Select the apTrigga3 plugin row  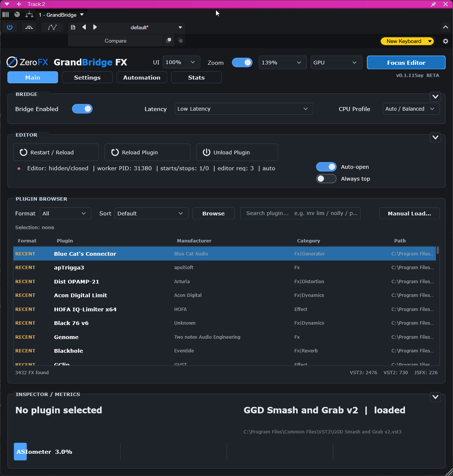tap(224, 267)
